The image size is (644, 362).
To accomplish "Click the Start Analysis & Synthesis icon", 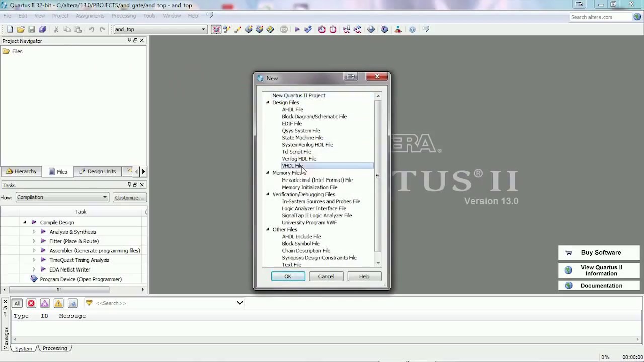I will (308, 29).
